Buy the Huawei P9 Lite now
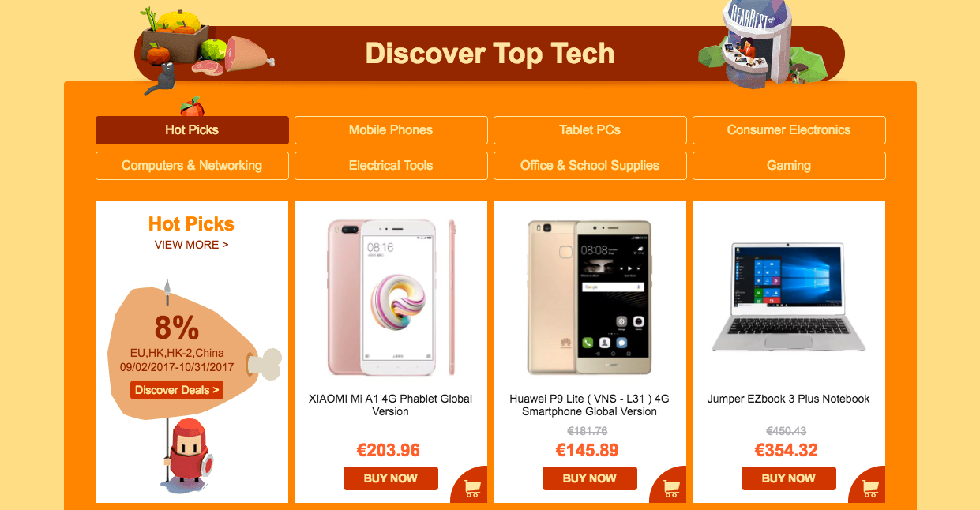The image size is (980, 510). (590, 478)
